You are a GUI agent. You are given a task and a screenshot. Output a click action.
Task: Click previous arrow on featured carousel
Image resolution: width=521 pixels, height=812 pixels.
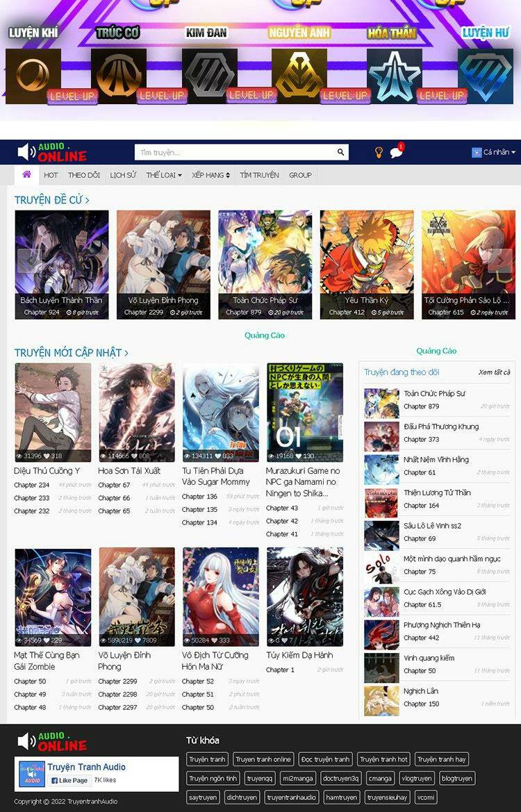29,260
